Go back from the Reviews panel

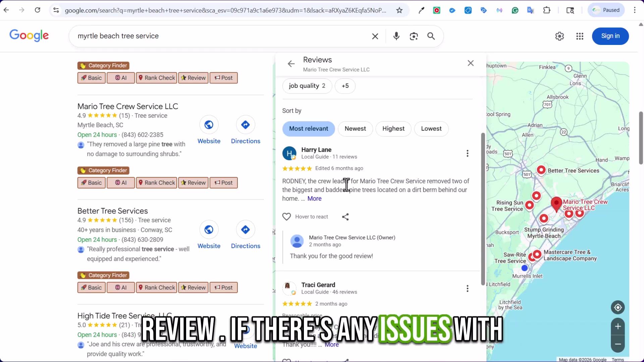coord(291,64)
